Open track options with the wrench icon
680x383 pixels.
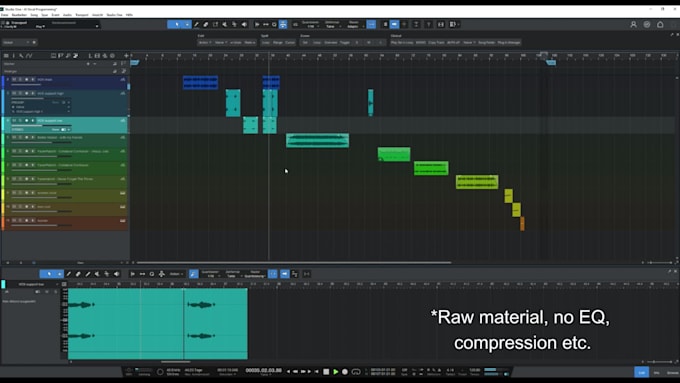(20, 56)
